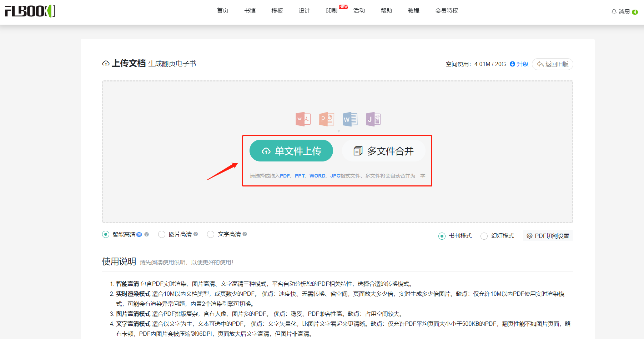
Task: Open 帮助 in the top navigation
Action: (386, 11)
